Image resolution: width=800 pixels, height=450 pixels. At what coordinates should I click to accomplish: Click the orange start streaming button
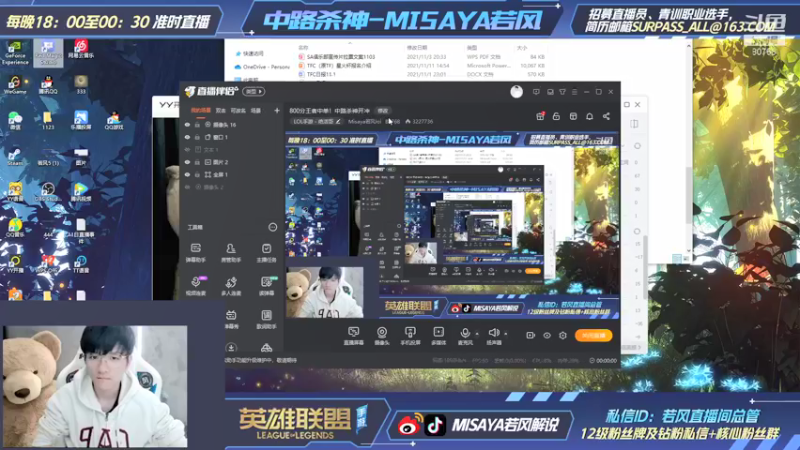[593, 335]
